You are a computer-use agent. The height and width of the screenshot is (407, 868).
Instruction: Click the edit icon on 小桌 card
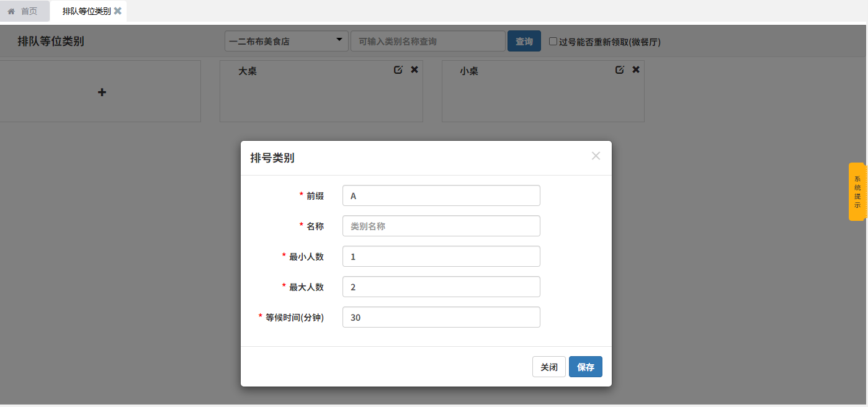[x=620, y=69]
